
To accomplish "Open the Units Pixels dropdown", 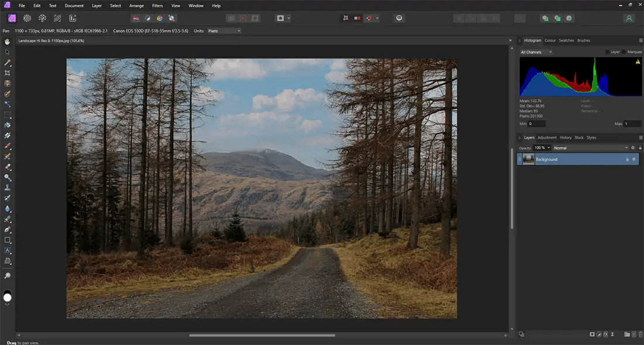I will click(224, 31).
